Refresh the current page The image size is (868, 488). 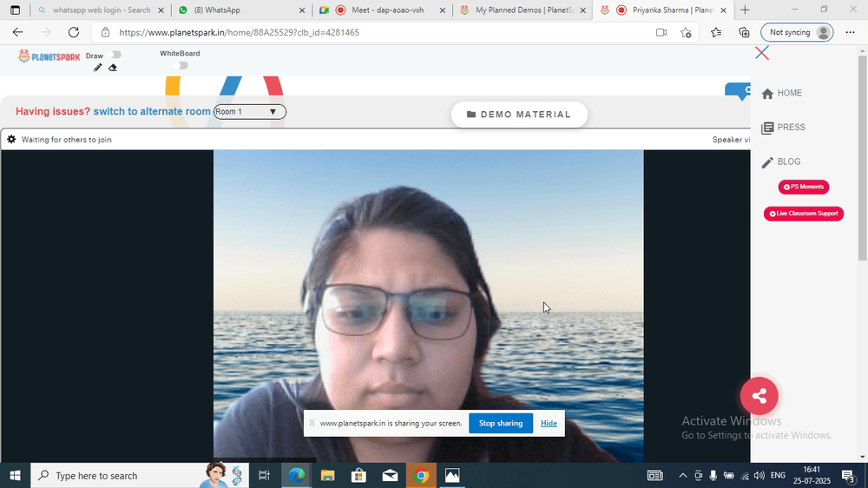(74, 32)
